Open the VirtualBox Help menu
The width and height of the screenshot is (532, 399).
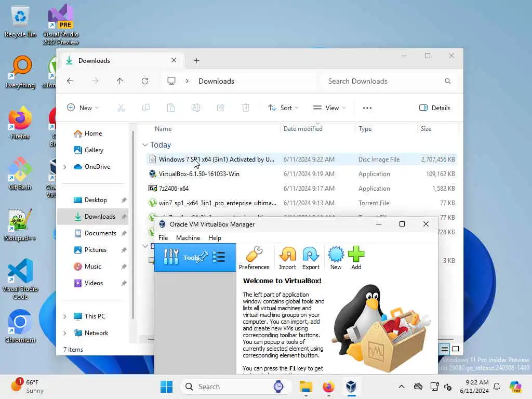tap(215, 238)
